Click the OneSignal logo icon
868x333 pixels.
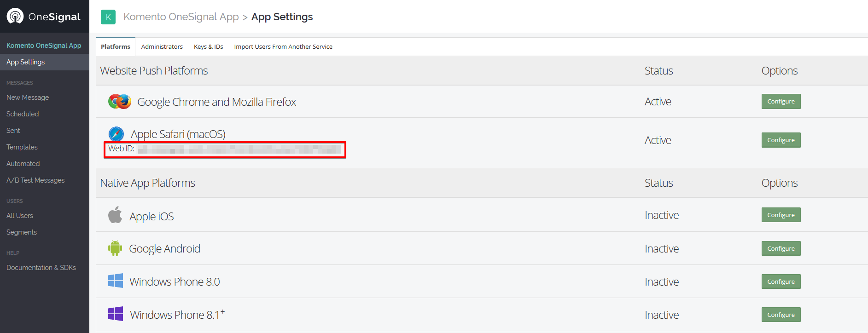15,16
